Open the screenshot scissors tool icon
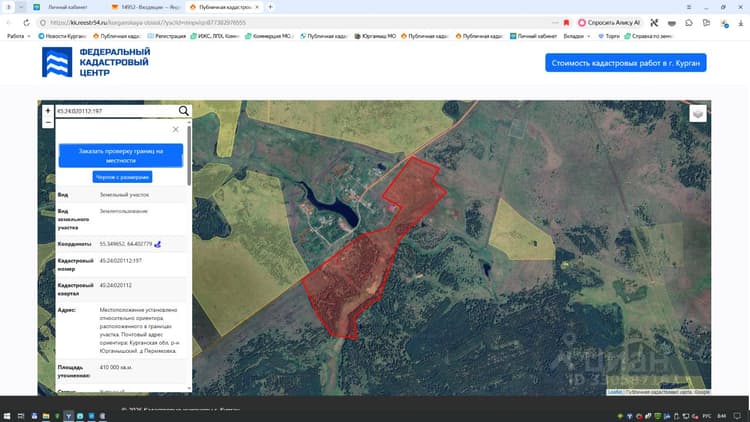This screenshot has height=422, width=750. tap(654, 22)
